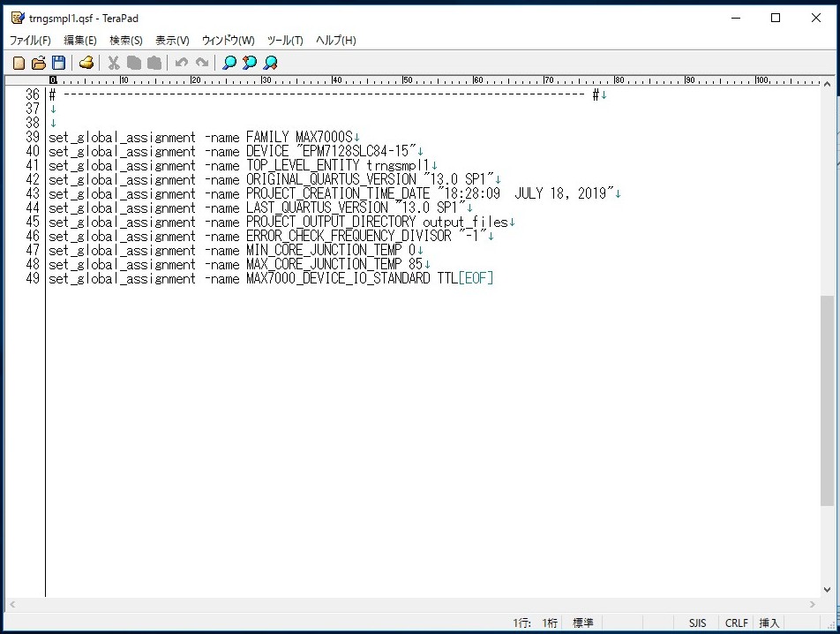
Task: Close the TeraPad window
Action: 816,19
